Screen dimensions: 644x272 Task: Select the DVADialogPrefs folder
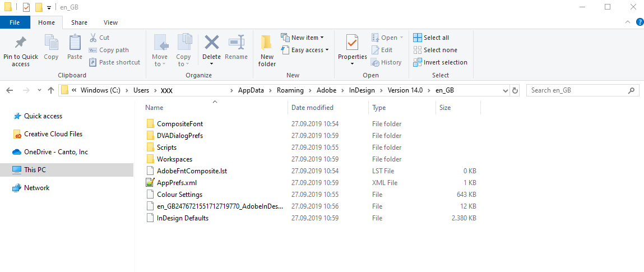(180, 136)
